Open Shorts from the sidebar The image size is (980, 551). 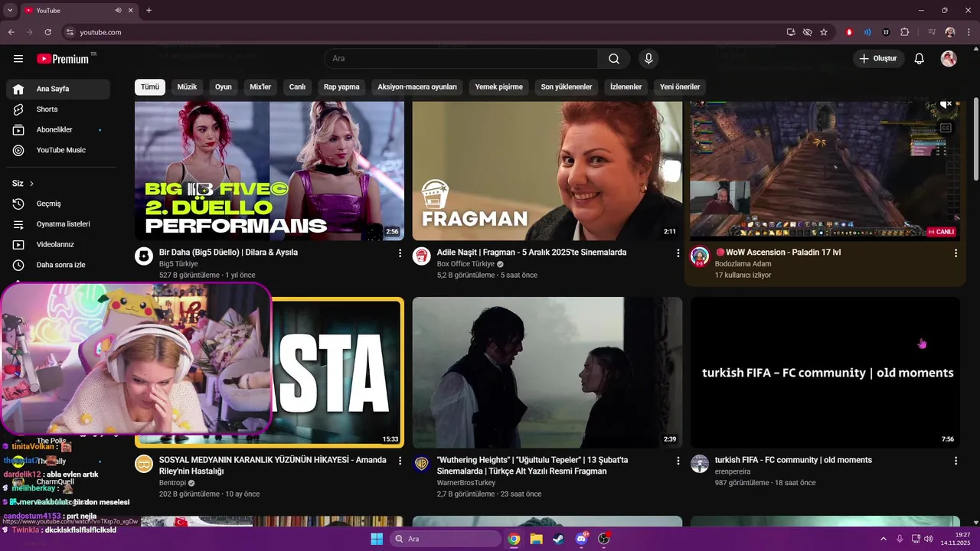[58, 109]
